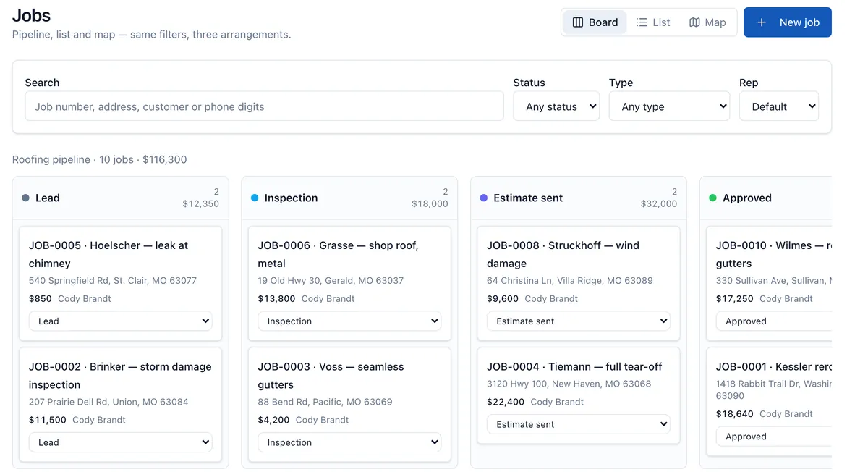The width and height of the screenshot is (868, 472).
Task: Switch to the List view
Action: [x=653, y=22]
